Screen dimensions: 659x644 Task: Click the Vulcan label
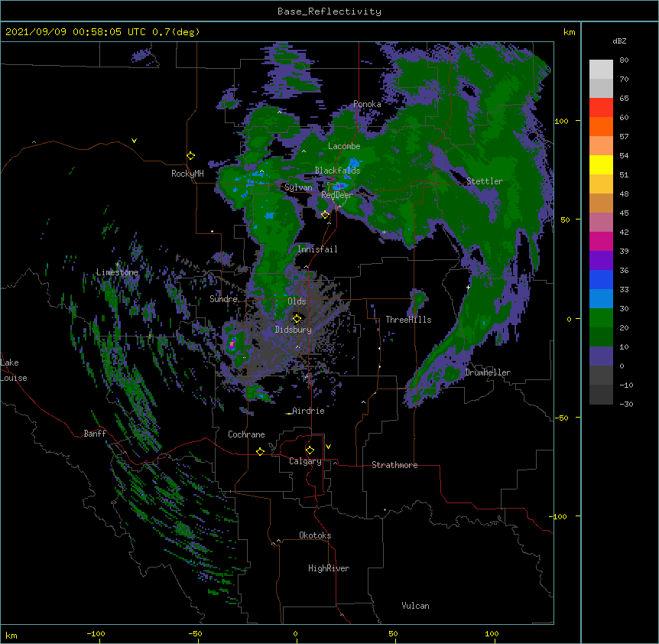pos(415,606)
